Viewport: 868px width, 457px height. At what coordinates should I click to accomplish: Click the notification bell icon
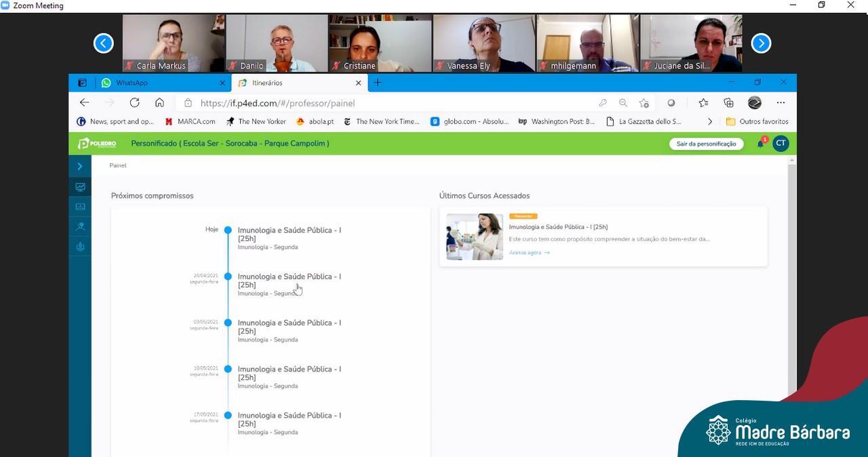(760, 144)
